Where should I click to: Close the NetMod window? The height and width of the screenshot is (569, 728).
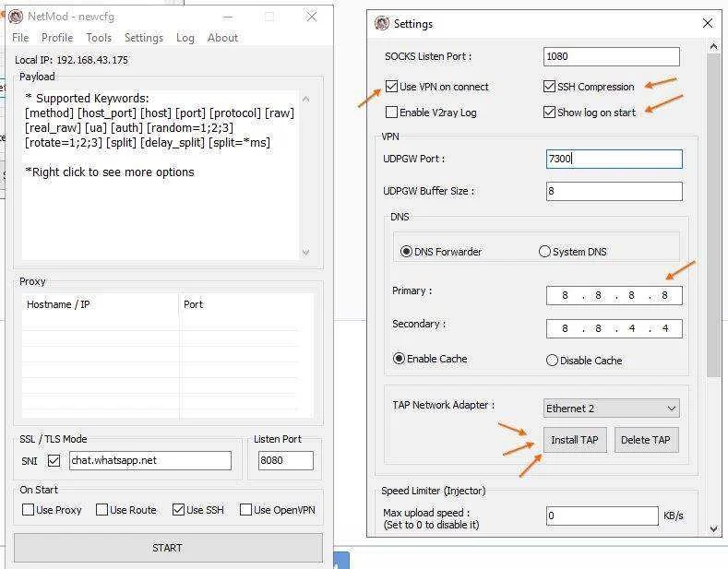(x=312, y=17)
